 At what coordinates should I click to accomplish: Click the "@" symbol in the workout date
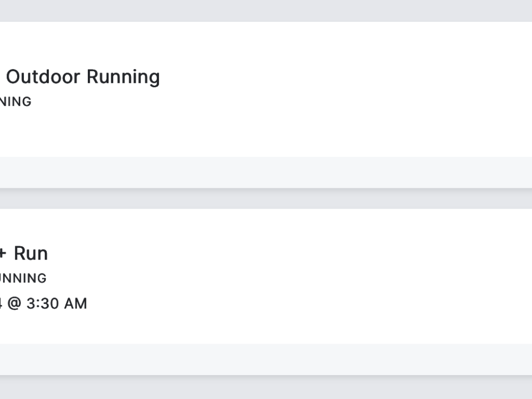[x=13, y=304]
